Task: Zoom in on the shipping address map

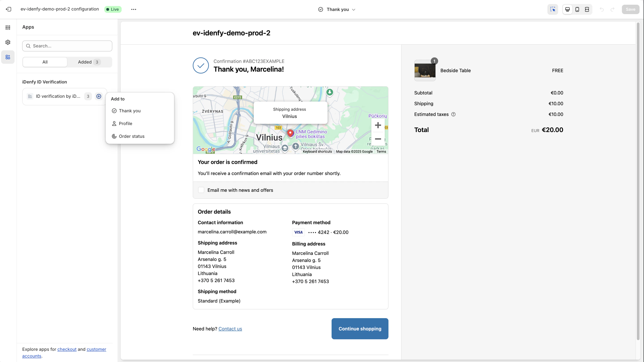Action: pyautogui.click(x=378, y=125)
